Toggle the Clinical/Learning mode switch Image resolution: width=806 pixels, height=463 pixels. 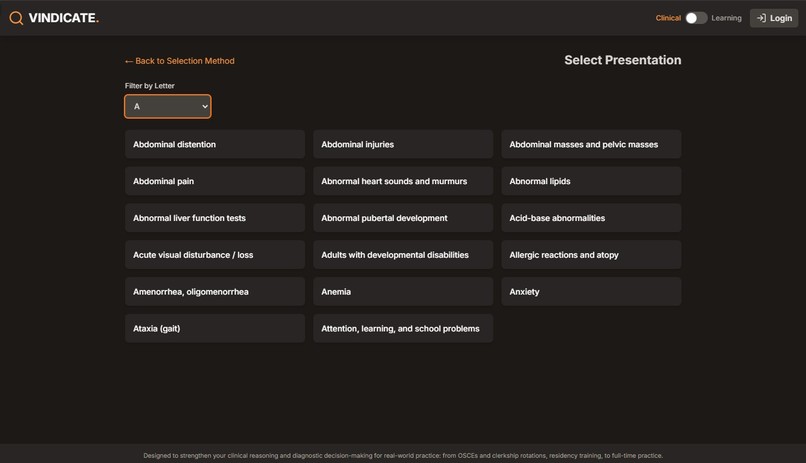pos(696,18)
